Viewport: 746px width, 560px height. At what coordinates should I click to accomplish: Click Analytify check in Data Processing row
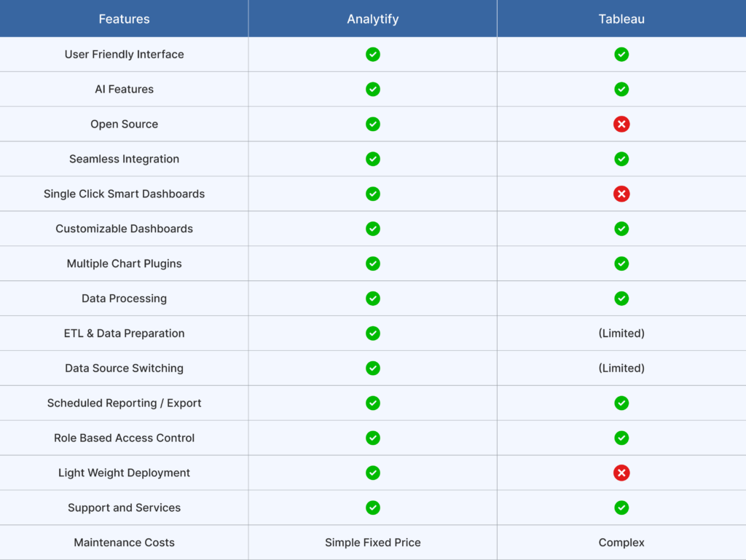(373, 298)
